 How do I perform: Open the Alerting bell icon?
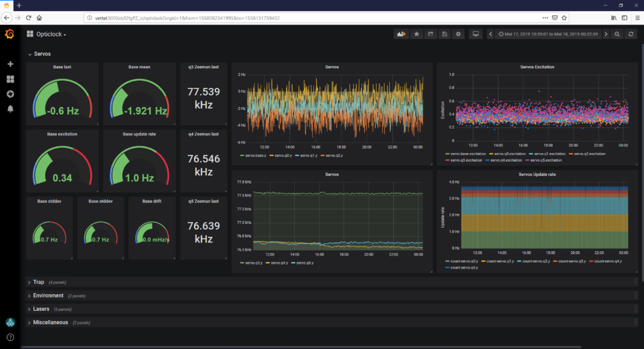tap(10, 108)
